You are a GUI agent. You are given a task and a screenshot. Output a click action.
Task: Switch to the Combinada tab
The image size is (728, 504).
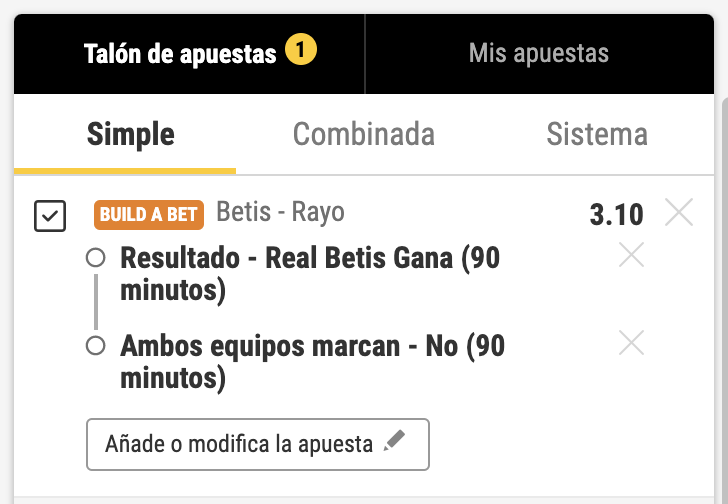363,134
